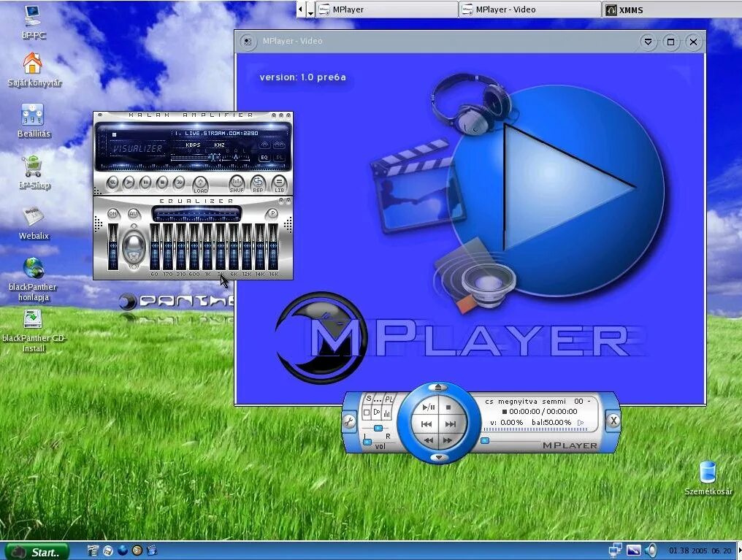Close MPlayer with the X button on controller
The width and height of the screenshot is (742, 560).
[613, 421]
